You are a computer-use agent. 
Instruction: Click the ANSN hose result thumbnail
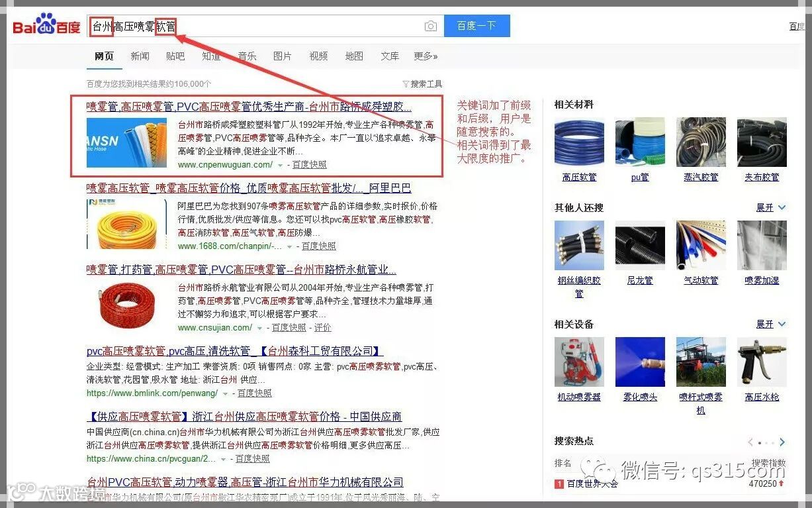pyautogui.click(x=126, y=142)
